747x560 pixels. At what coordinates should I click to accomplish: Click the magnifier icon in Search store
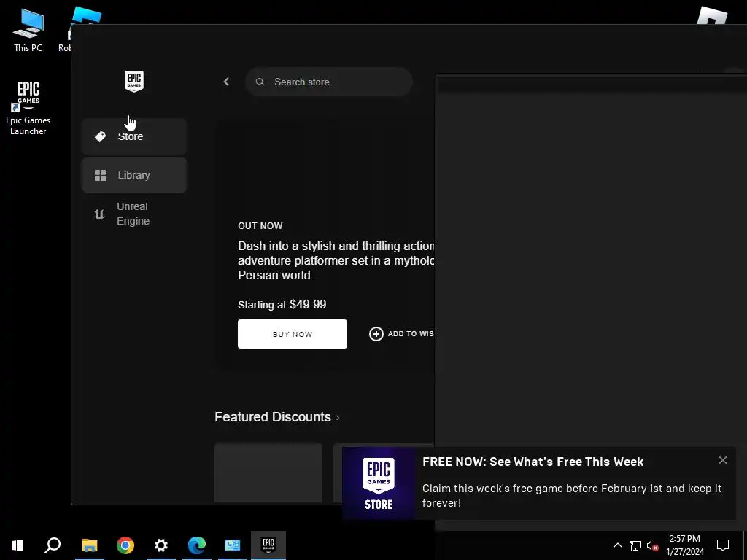[x=260, y=82]
